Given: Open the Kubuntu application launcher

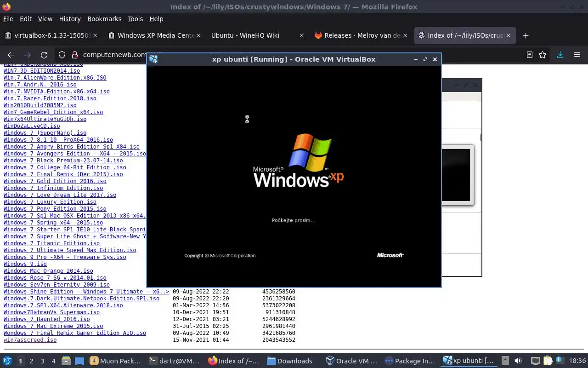Looking at the screenshot, I should [x=7, y=361].
